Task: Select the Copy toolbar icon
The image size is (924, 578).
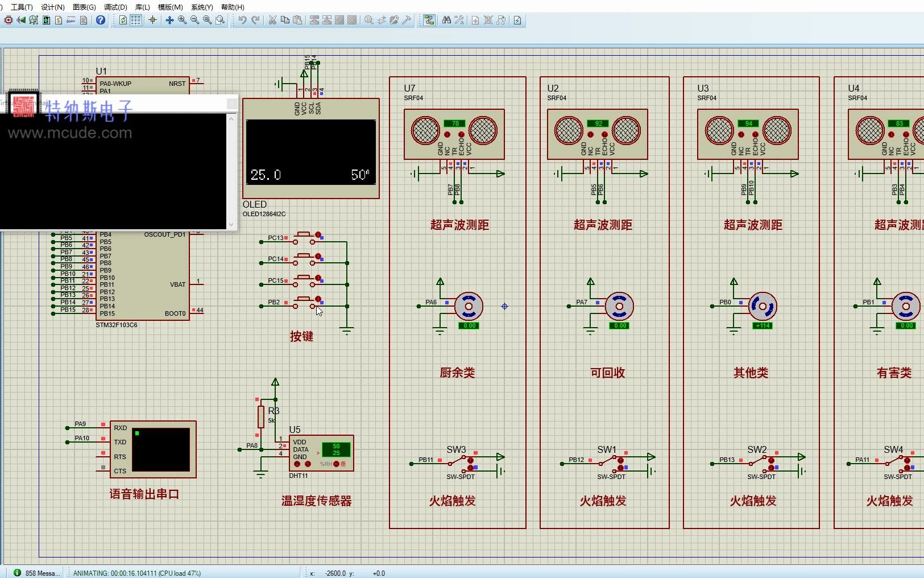Action: pos(284,20)
